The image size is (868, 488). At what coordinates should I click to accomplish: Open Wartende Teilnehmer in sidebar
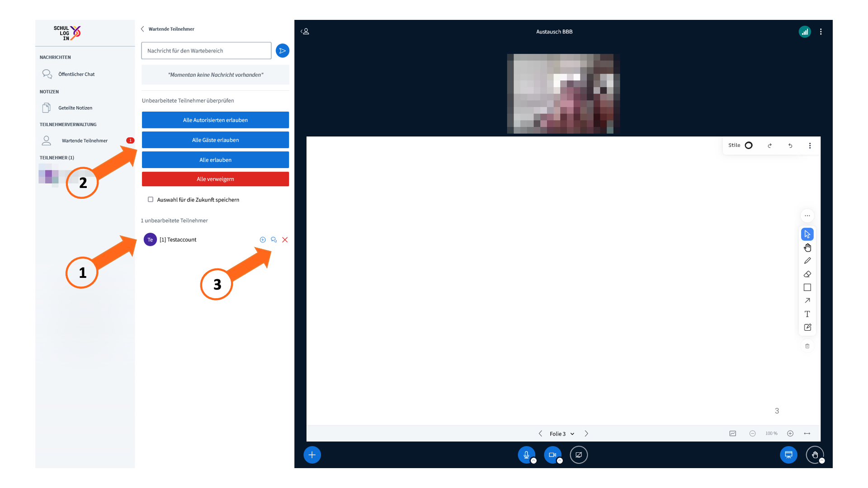click(85, 141)
